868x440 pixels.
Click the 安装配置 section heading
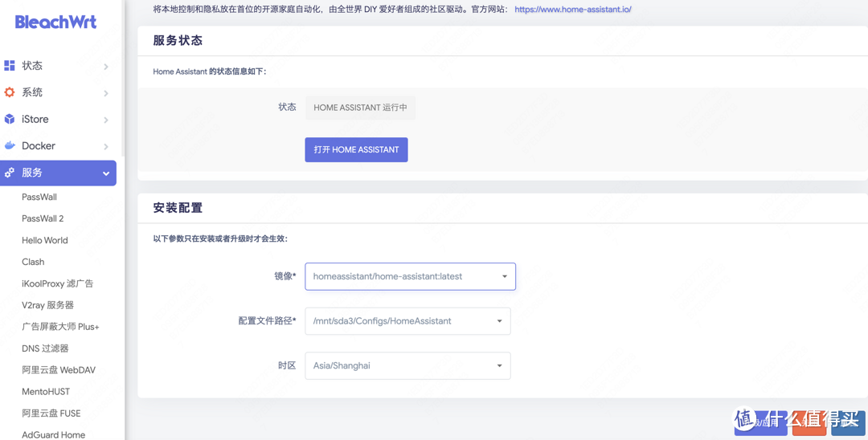click(178, 209)
